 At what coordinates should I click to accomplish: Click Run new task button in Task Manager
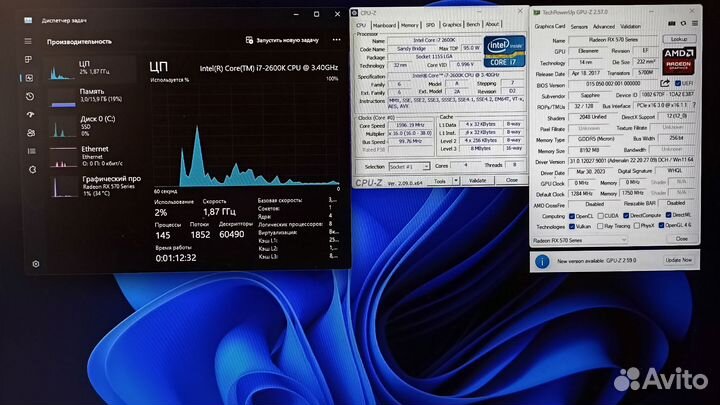click(282, 40)
